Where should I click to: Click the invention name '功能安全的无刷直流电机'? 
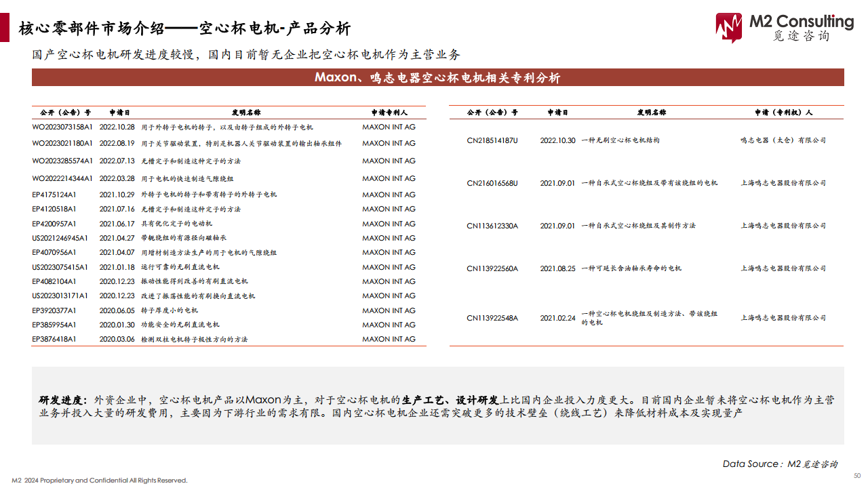(180, 325)
